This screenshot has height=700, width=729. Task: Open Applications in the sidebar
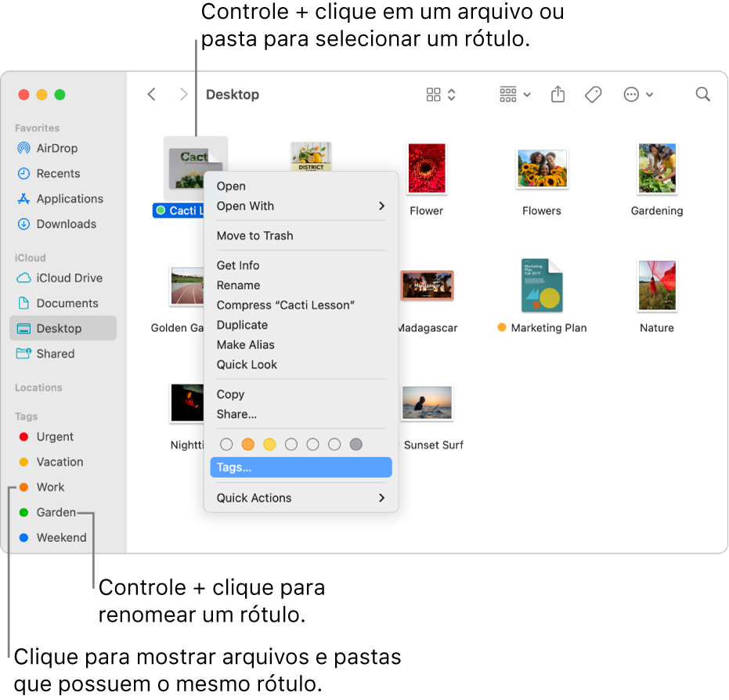63,198
